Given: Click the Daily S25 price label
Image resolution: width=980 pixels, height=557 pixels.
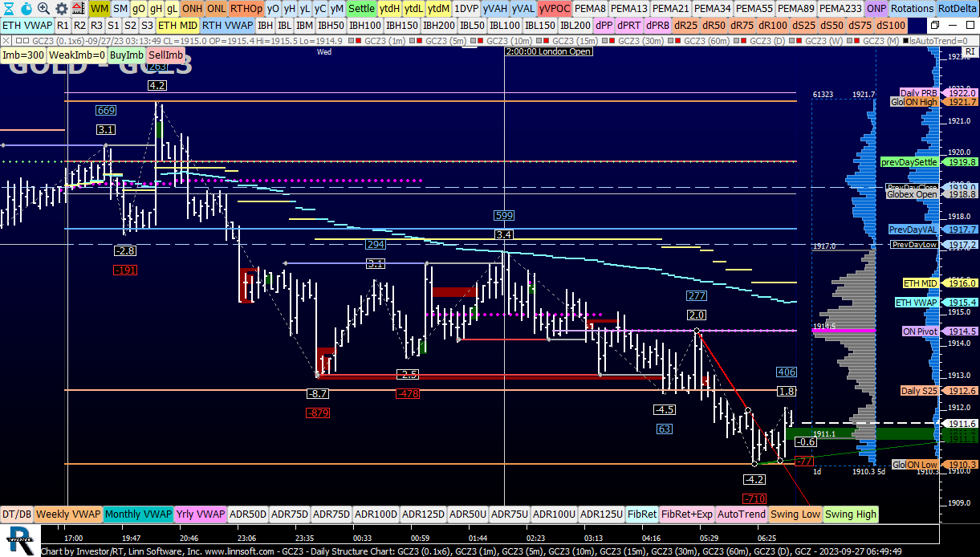Looking at the screenshot, I should click(918, 391).
